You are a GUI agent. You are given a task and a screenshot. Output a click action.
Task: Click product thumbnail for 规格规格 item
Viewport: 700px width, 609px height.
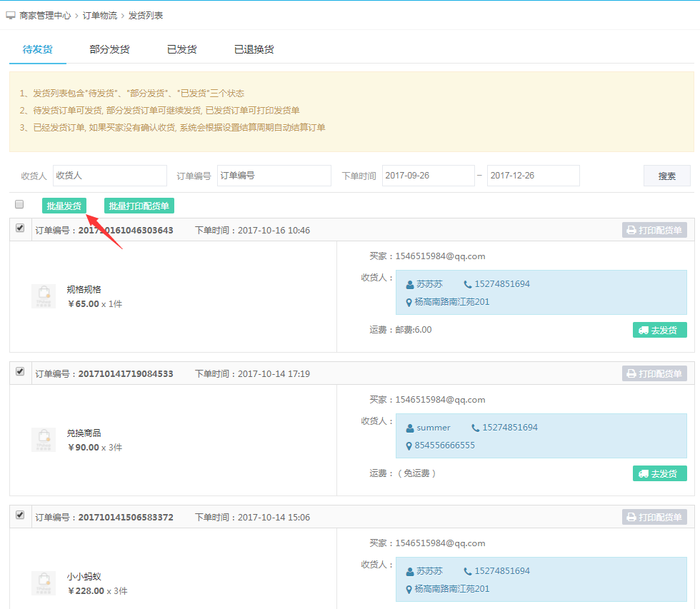(x=44, y=296)
